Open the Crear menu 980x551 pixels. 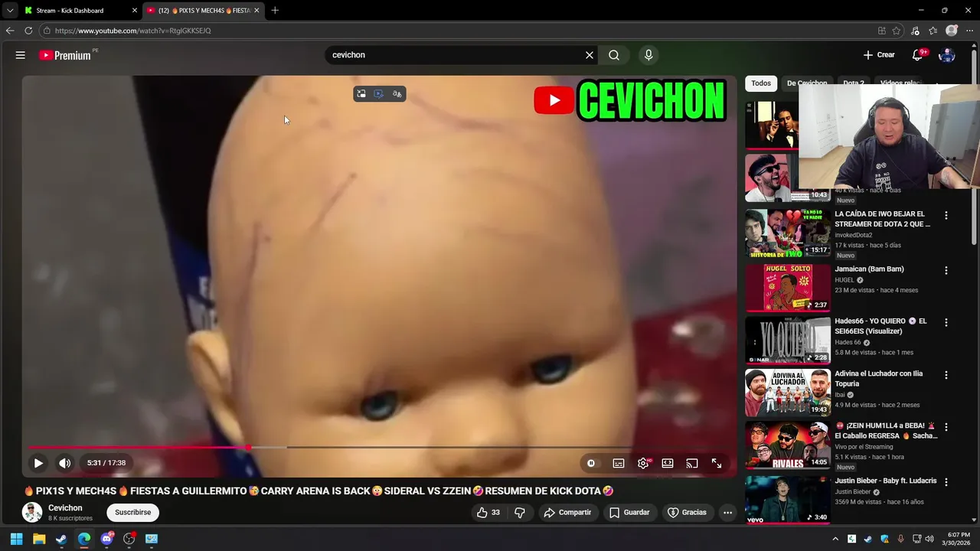[879, 55]
